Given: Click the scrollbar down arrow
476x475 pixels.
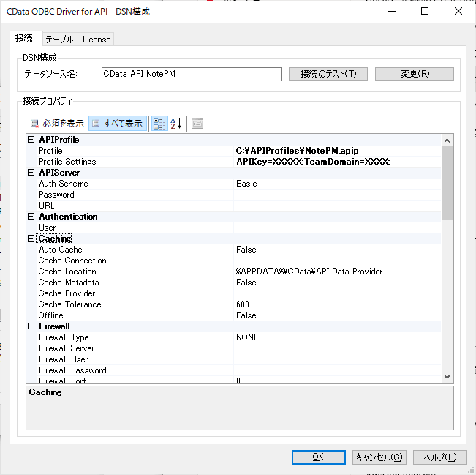Looking at the screenshot, I should click(447, 377).
